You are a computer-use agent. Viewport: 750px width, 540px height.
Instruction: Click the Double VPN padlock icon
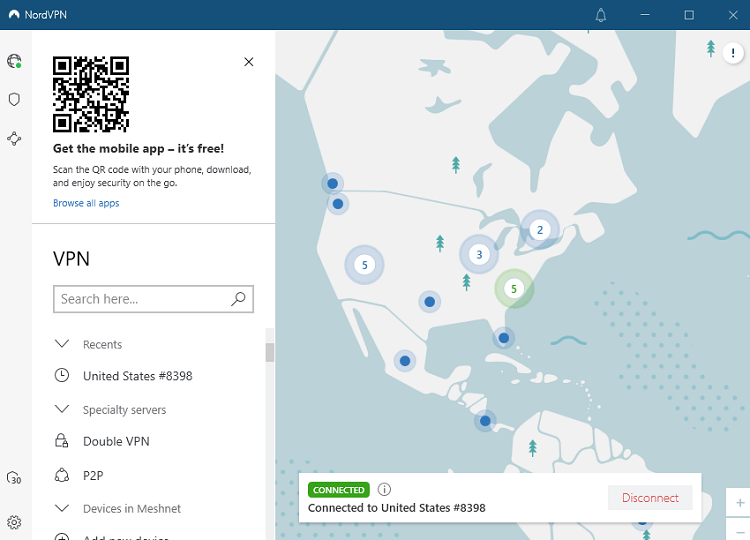62,441
